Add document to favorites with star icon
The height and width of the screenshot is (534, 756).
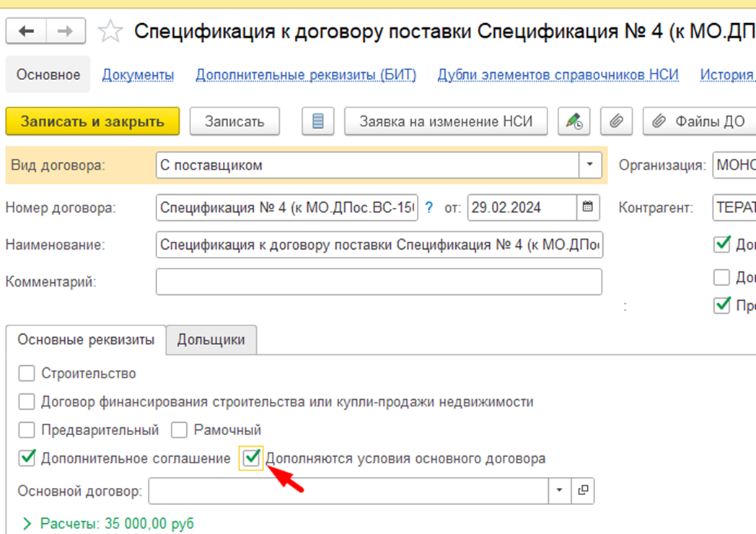110,31
